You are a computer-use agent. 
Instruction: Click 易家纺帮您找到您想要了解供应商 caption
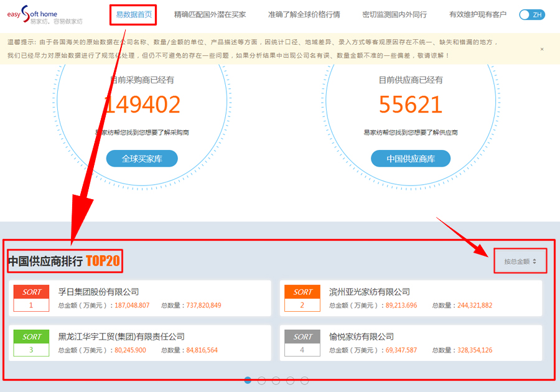coord(411,133)
